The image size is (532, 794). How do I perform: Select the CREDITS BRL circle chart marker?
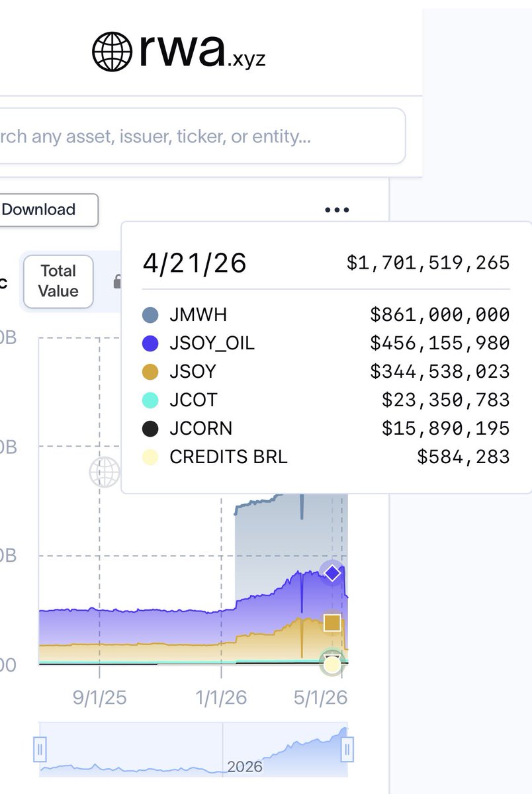coord(332,664)
